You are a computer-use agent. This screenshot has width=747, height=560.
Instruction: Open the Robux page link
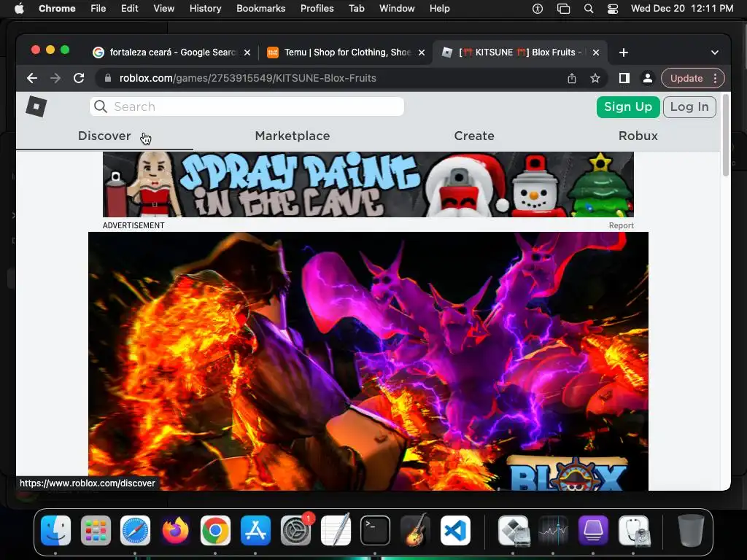638,136
